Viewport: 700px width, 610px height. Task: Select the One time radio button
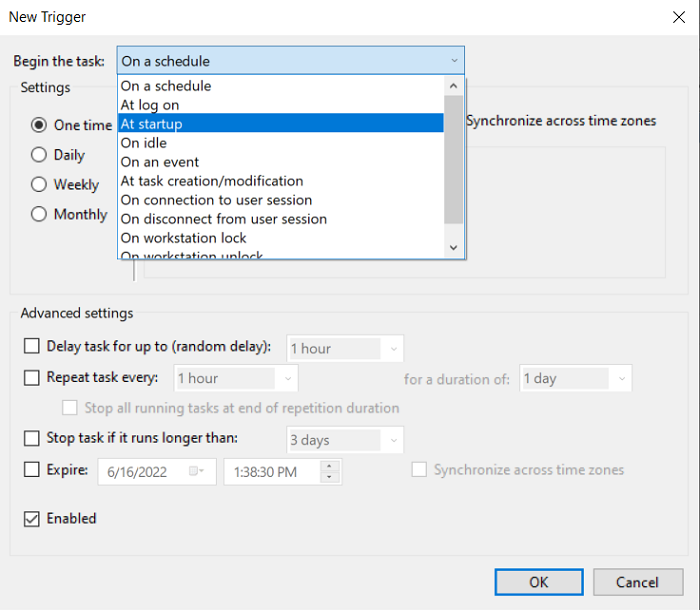[39, 125]
